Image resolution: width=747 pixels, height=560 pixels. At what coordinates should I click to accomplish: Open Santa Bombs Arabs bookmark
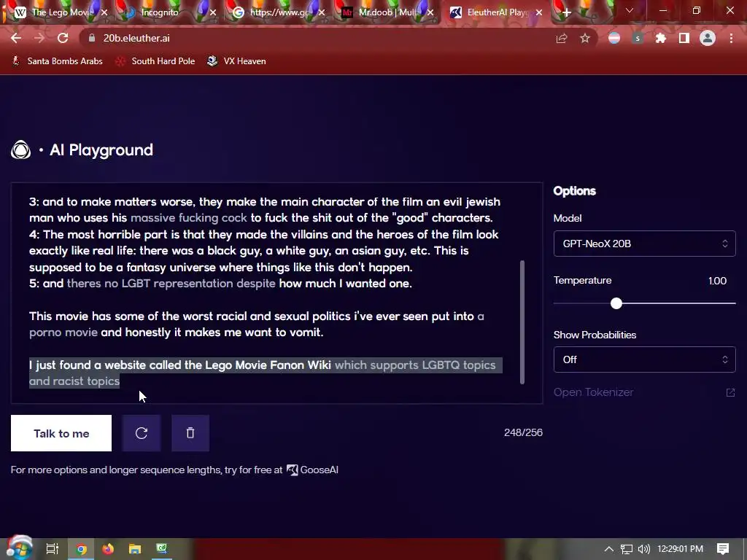pyautogui.click(x=58, y=61)
